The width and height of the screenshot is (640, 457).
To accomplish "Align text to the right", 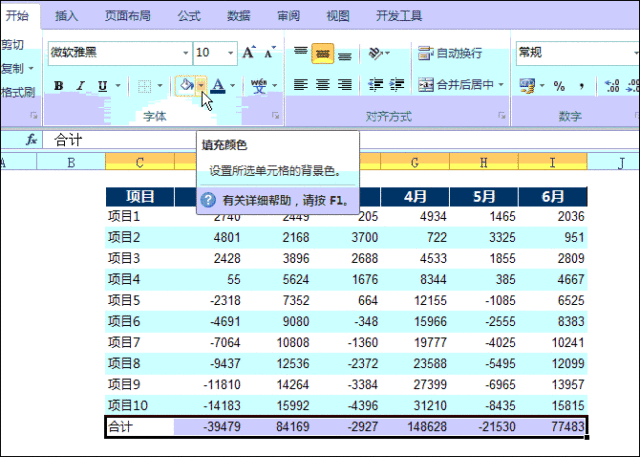I will [344, 85].
